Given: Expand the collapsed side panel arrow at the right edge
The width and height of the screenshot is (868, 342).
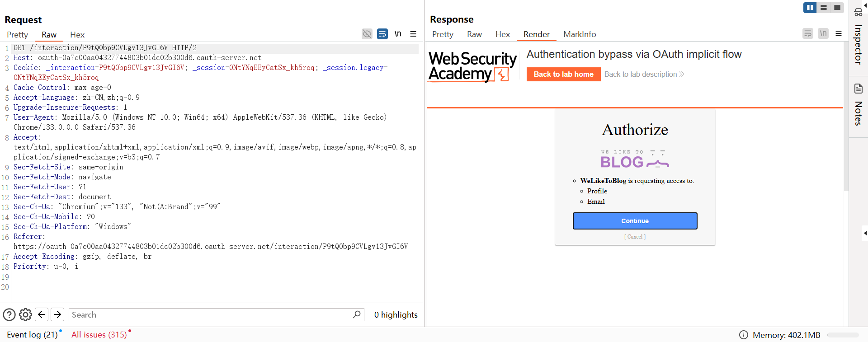Looking at the screenshot, I should point(865,233).
